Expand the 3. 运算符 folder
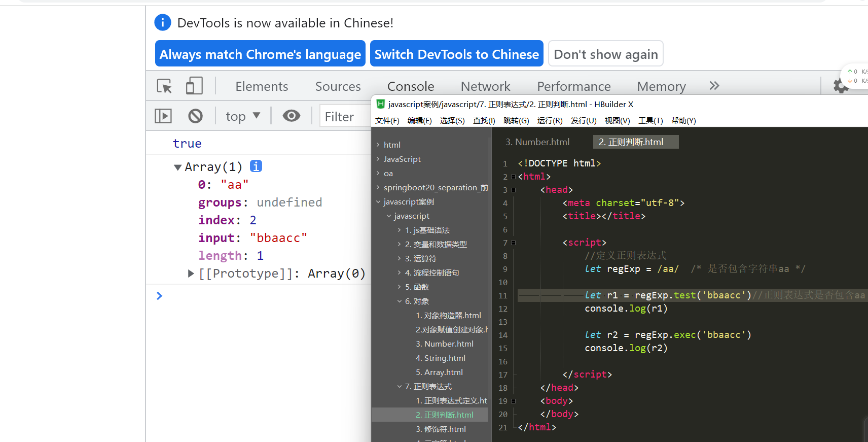 point(400,258)
